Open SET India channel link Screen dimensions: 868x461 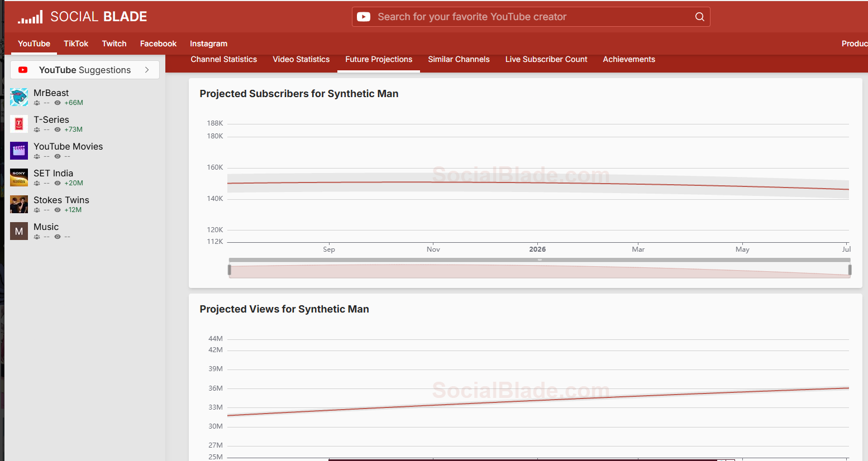(x=53, y=173)
